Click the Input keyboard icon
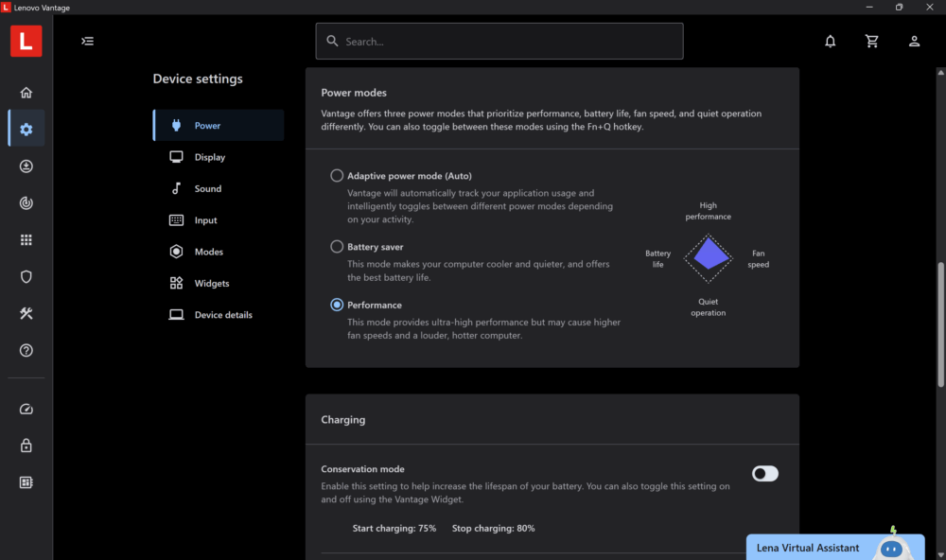Screen dimensions: 946x560 [176, 219]
